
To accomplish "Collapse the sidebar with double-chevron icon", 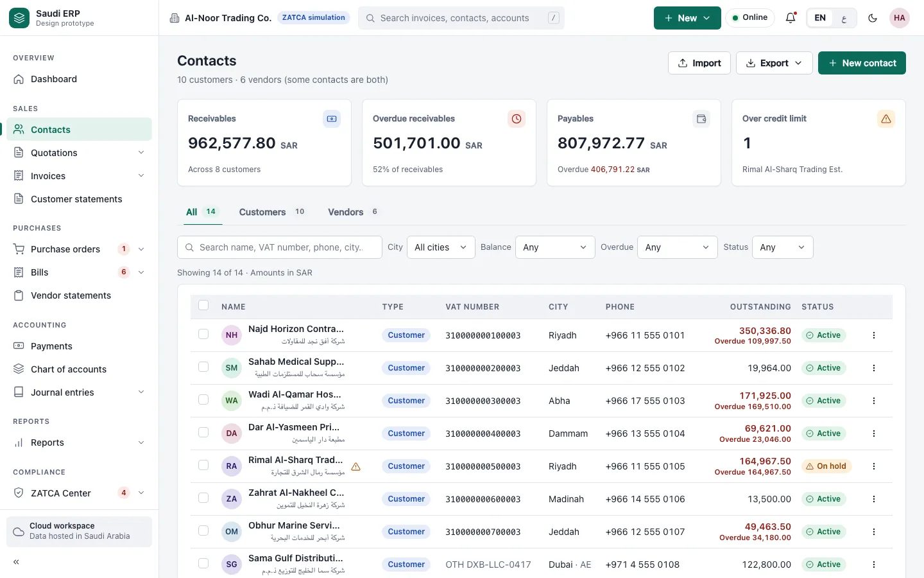I will (16, 562).
